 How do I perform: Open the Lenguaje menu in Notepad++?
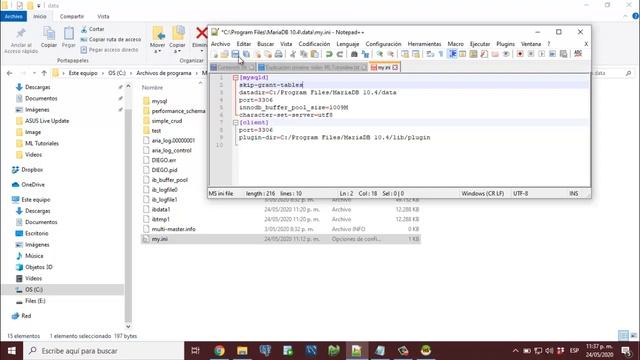coord(348,44)
